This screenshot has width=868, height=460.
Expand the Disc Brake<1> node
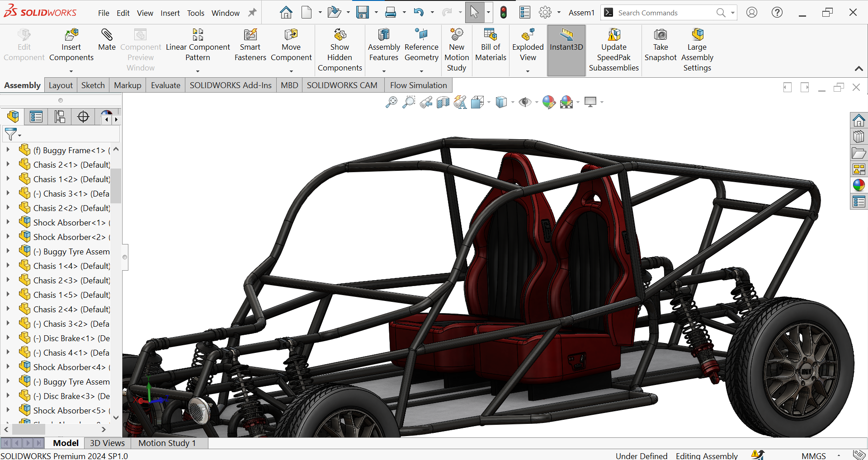(x=8, y=338)
